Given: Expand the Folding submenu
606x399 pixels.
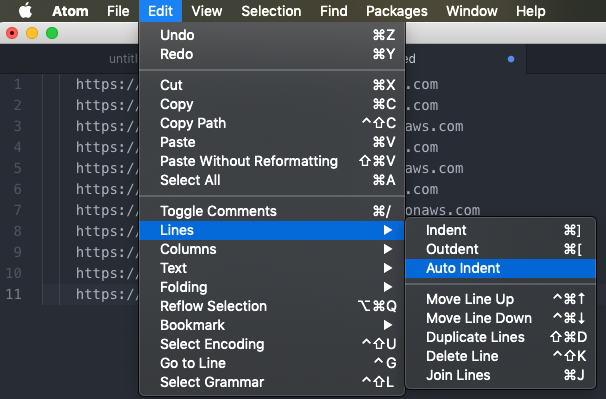Looking at the screenshot, I should 272,287.
